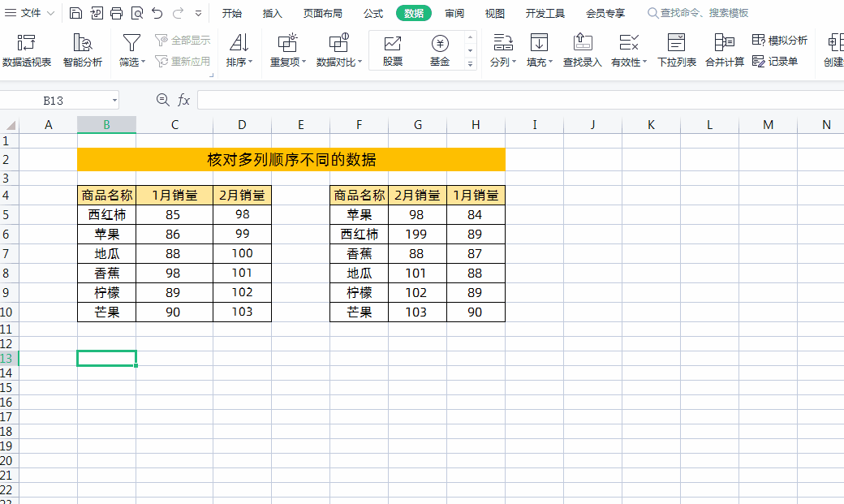844x504 pixels.
Task: Click 全部显示 button
Action: [x=183, y=40]
